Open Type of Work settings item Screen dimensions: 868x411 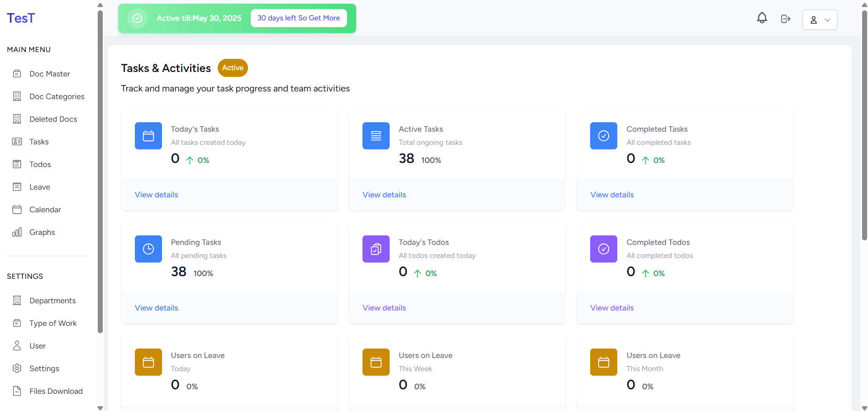53,323
